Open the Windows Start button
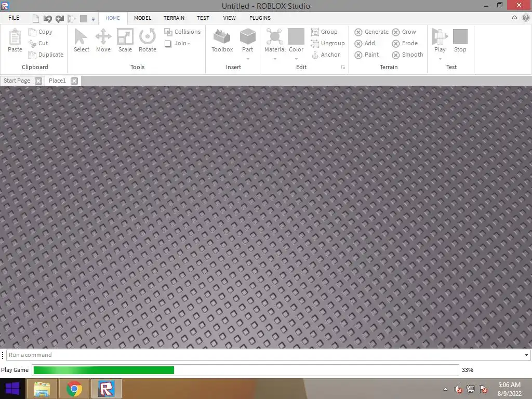532x399 pixels. click(12, 389)
